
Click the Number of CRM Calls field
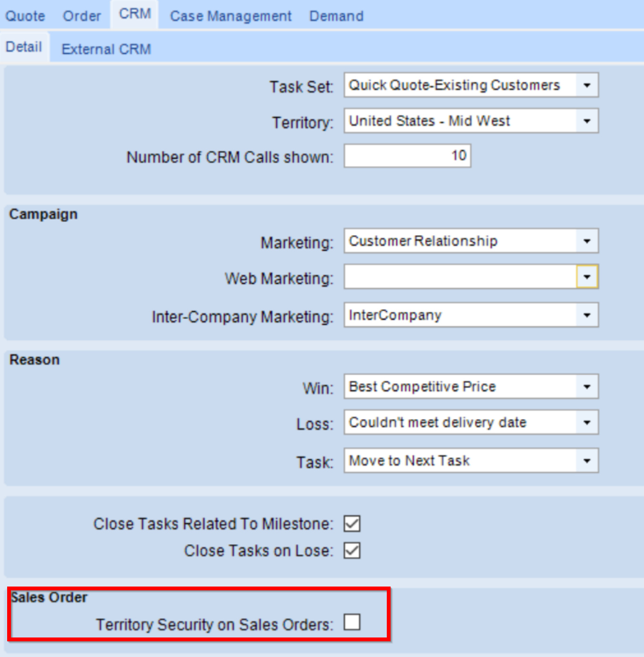[408, 156]
